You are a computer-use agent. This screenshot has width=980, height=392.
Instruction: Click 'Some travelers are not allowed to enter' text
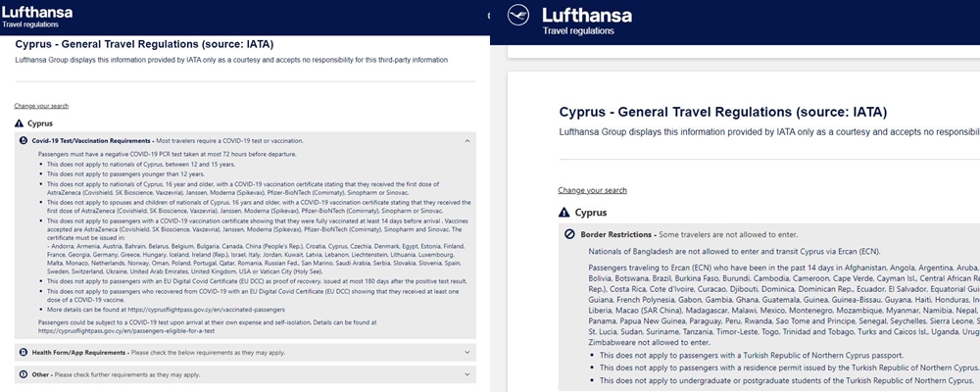pos(728,235)
